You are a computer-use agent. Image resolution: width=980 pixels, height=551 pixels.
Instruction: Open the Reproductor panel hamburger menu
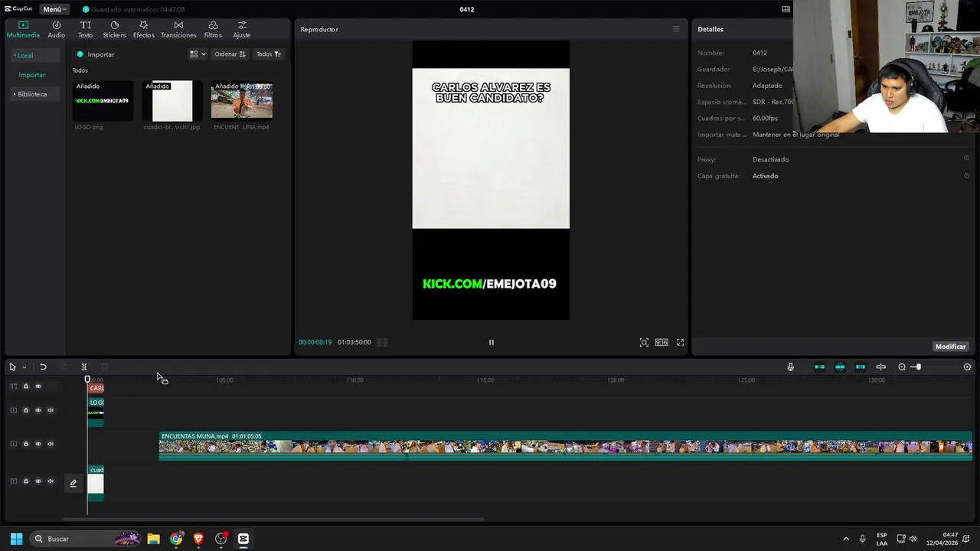coord(676,29)
